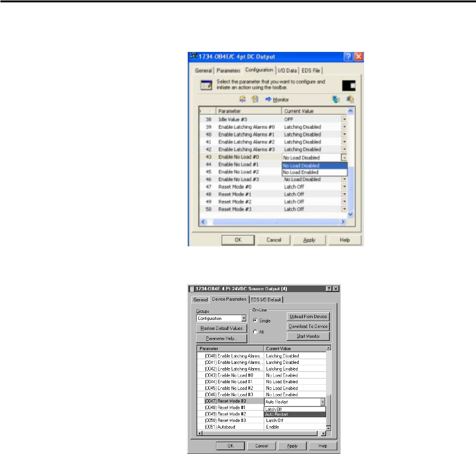Open the dropdown for Enable Latching Alarms #3
Screen dimensions: 476x454
[x=344, y=149]
